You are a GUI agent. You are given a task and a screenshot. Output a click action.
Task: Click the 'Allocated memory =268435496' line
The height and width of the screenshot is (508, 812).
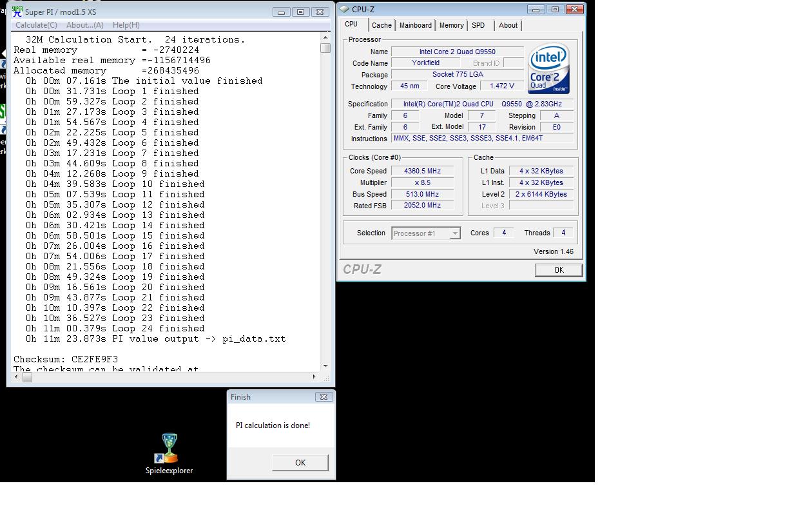[106, 70]
